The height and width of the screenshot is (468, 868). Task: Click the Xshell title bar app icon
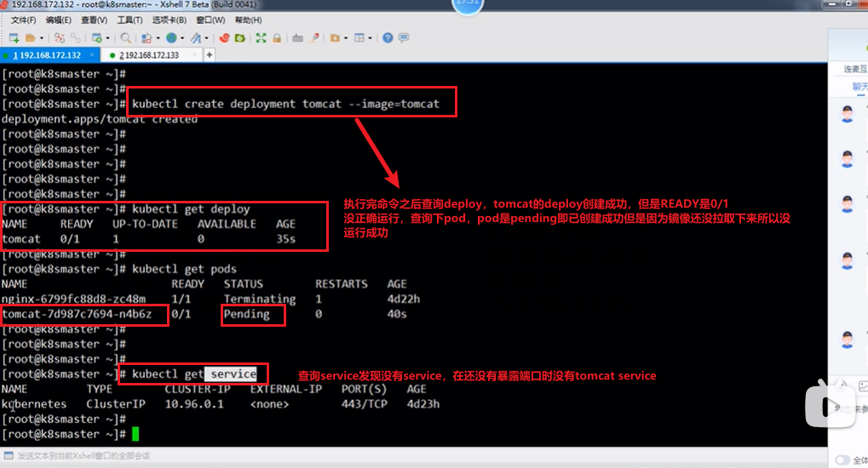tap(4, 4)
